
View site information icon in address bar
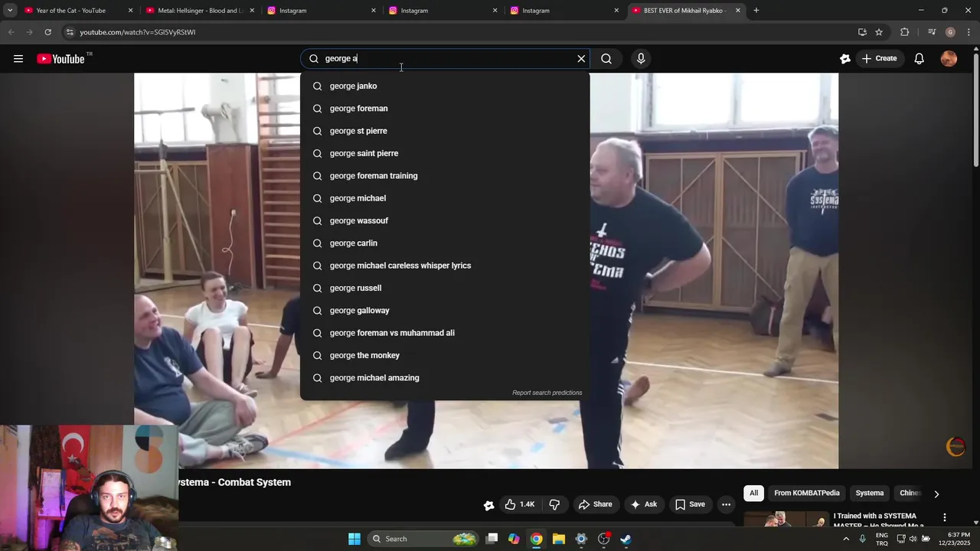coord(69,32)
